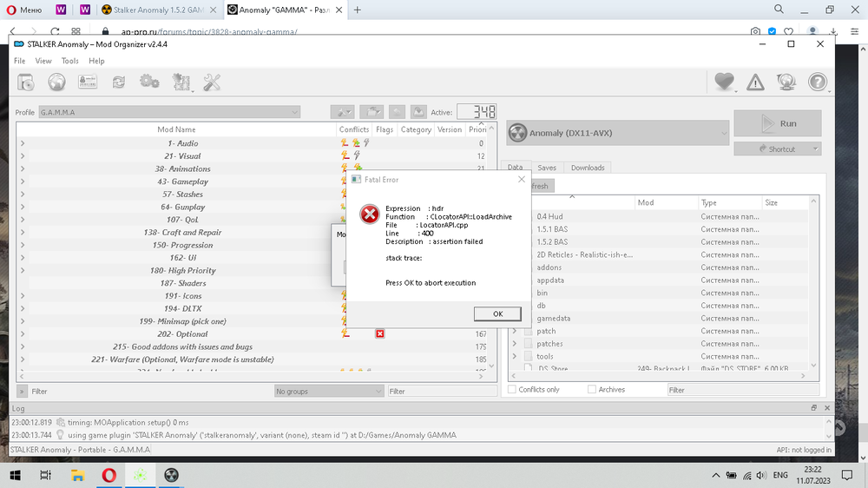
Task: Click the heart endorse icon
Action: pos(724,82)
